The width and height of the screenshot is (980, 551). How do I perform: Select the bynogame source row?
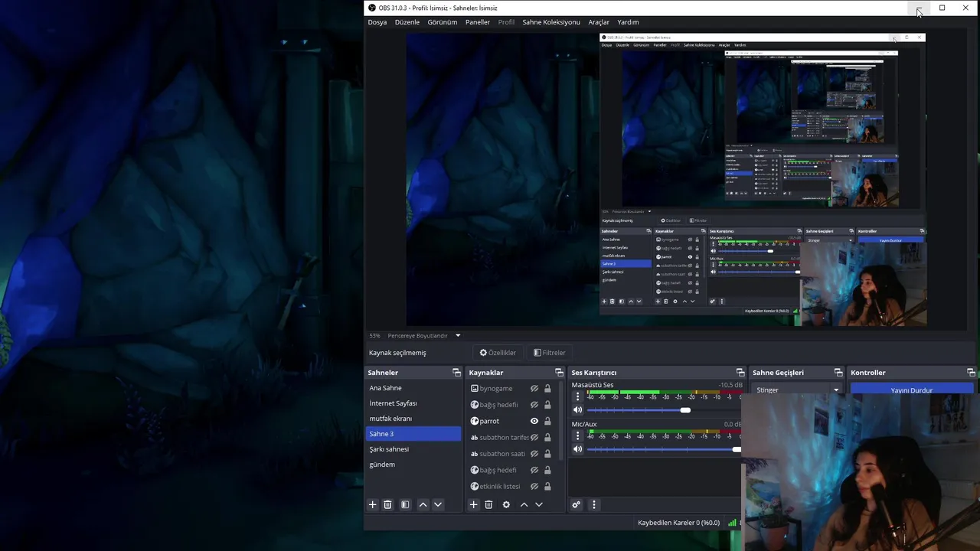pos(512,389)
